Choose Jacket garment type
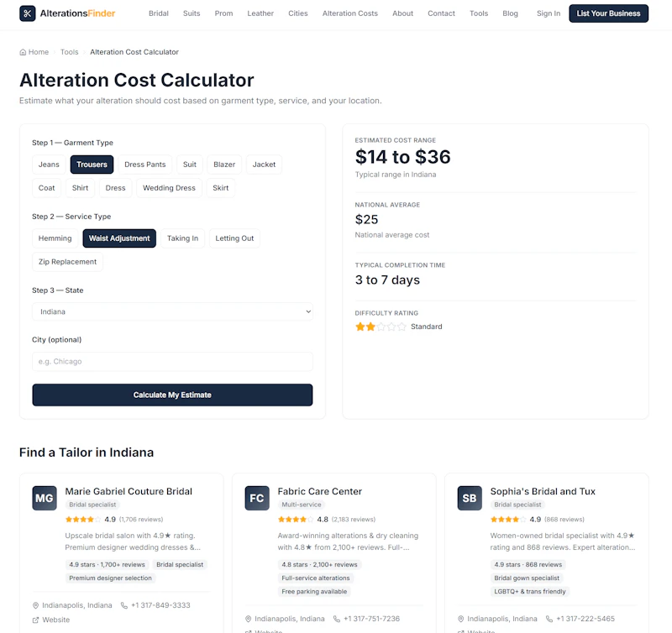 (264, 165)
